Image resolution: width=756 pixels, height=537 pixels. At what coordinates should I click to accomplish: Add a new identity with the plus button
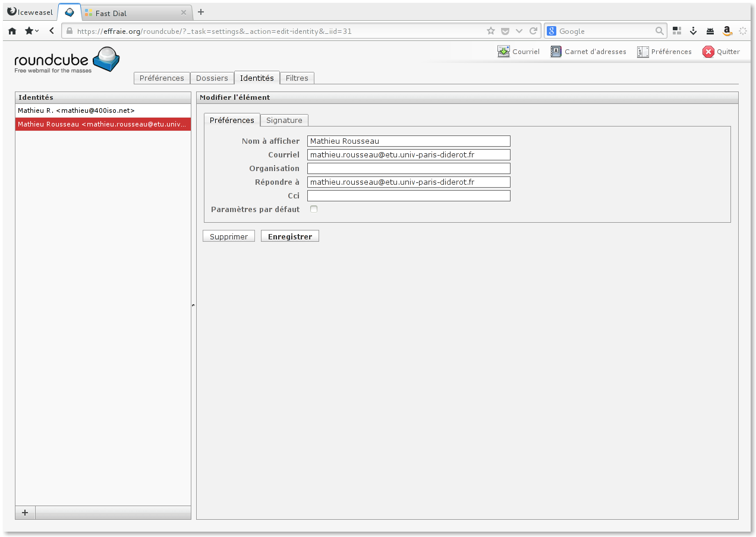coord(25,513)
